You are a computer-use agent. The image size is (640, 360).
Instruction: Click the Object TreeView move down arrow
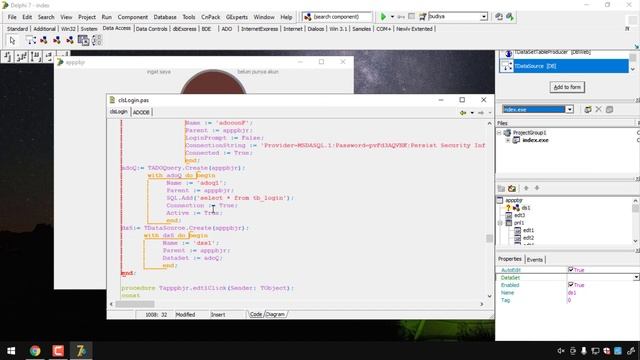(537, 188)
